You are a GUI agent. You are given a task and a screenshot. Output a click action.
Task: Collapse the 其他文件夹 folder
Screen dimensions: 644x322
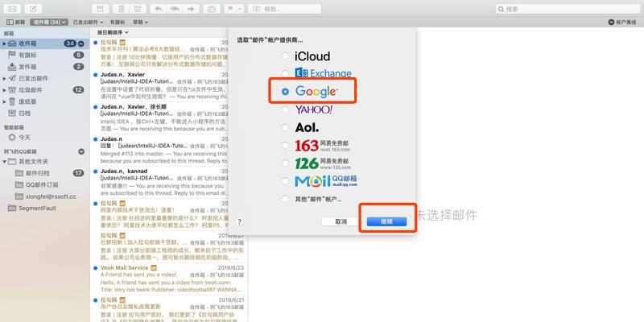pos(4,162)
